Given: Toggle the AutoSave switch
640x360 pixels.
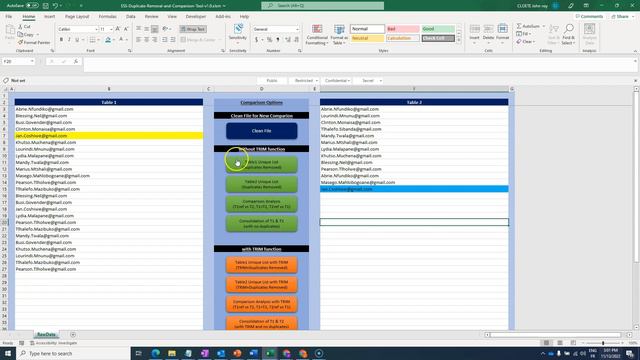Looking at the screenshot, I should [x=32, y=6].
